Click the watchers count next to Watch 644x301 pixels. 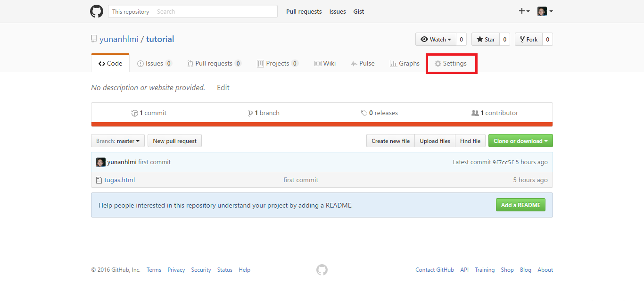461,39
